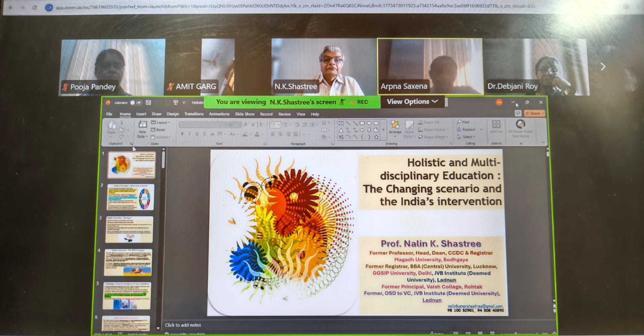Click the Share button
This screenshot has height=336, width=644.
pyautogui.click(x=535, y=113)
